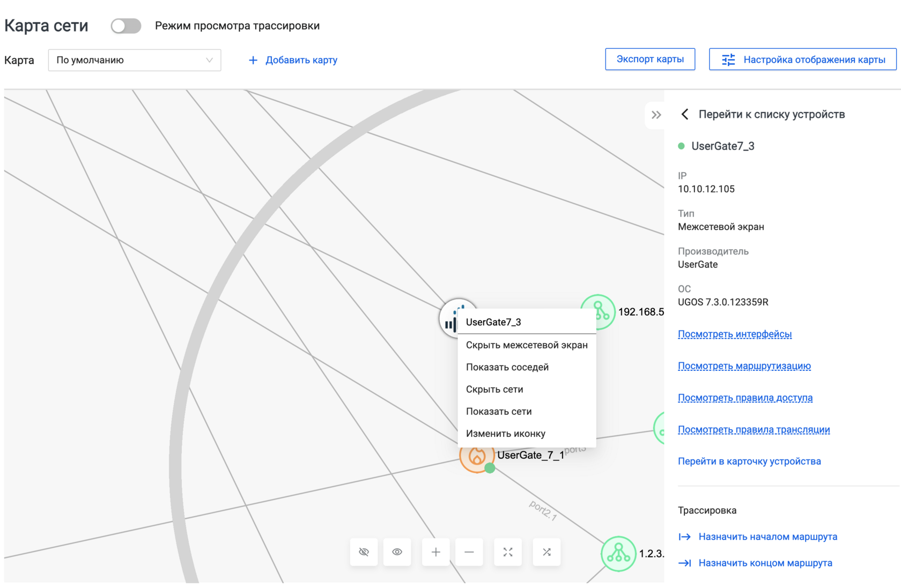901x588 pixels.
Task: Go back using the left arrow icon
Action: click(x=685, y=114)
